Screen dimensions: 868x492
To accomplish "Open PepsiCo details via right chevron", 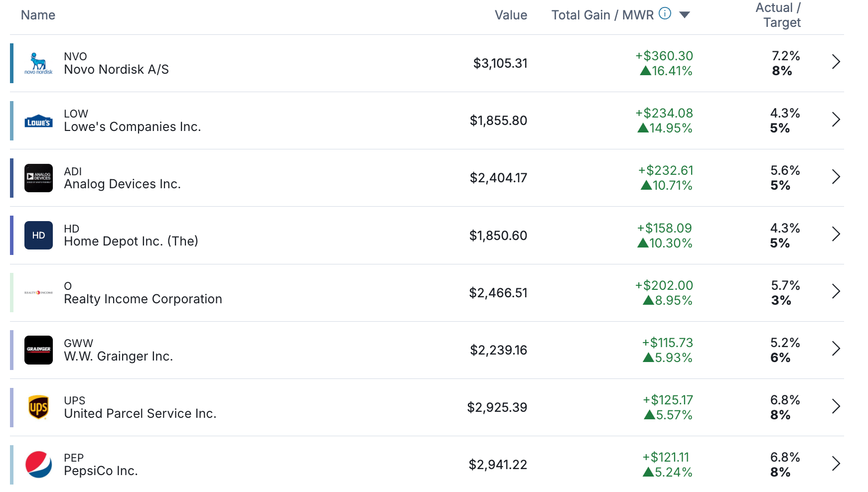I will click(836, 464).
